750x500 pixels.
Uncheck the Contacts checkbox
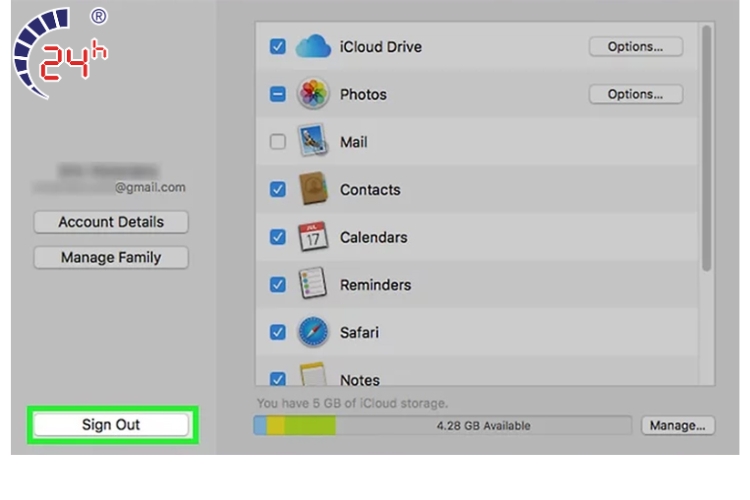tap(278, 189)
